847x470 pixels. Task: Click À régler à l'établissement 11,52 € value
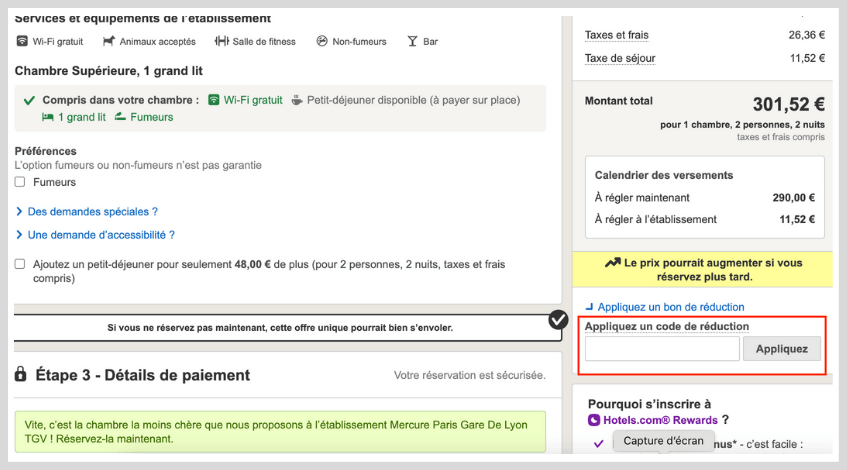click(x=797, y=219)
